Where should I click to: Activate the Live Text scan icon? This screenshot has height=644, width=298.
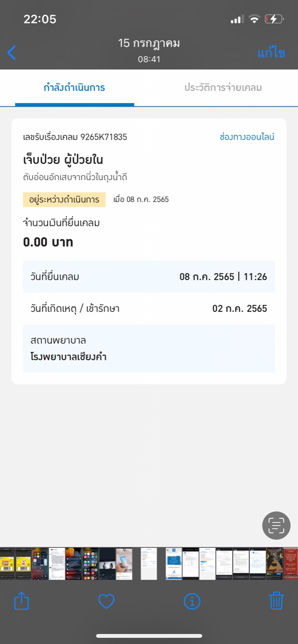[x=276, y=526]
